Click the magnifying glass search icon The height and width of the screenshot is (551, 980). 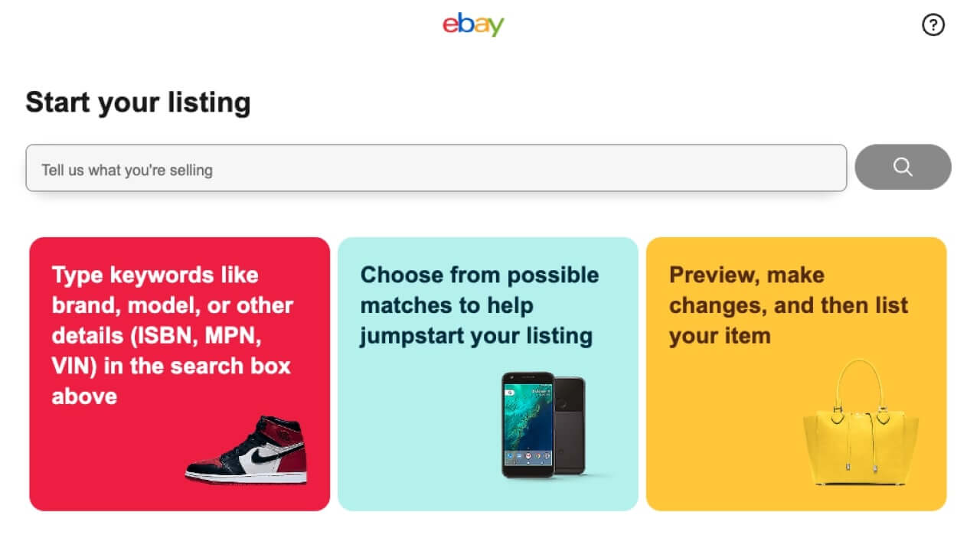pyautogui.click(x=903, y=167)
